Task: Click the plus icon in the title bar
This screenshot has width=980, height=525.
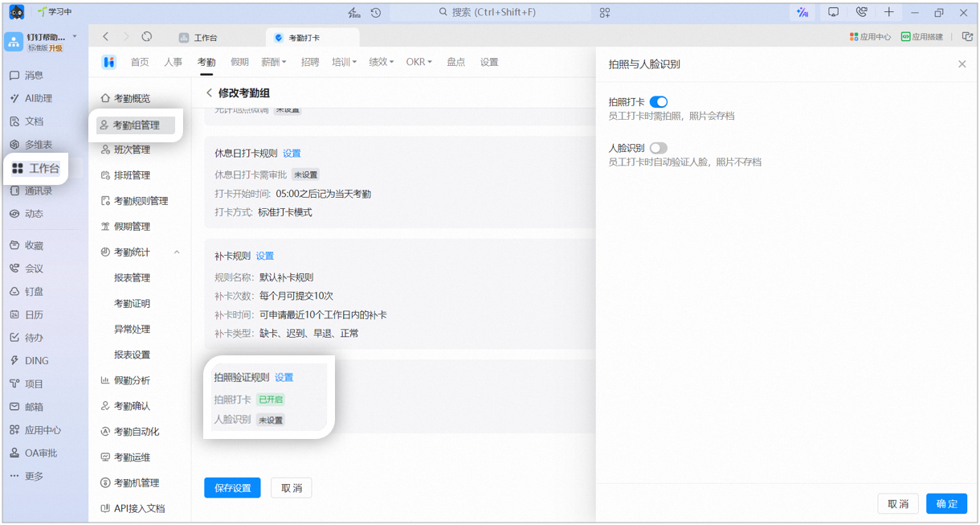Action: (x=888, y=13)
